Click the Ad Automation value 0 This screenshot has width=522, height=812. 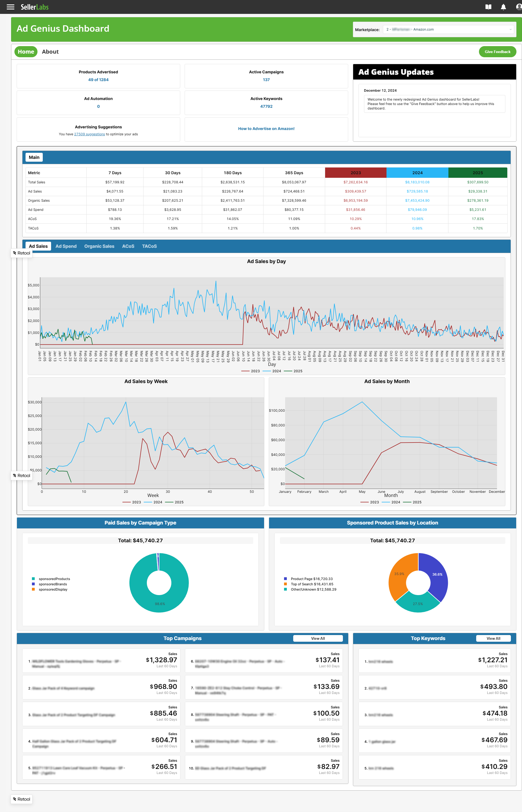tap(98, 106)
